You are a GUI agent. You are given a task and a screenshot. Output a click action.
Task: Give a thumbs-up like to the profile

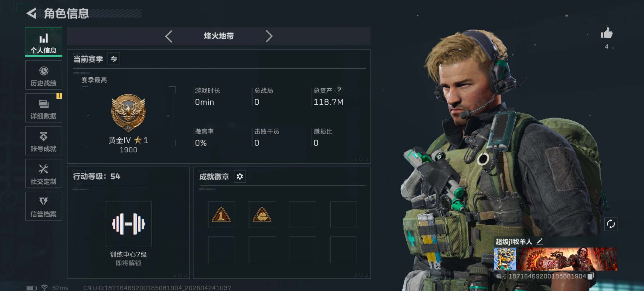pyautogui.click(x=607, y=33)
